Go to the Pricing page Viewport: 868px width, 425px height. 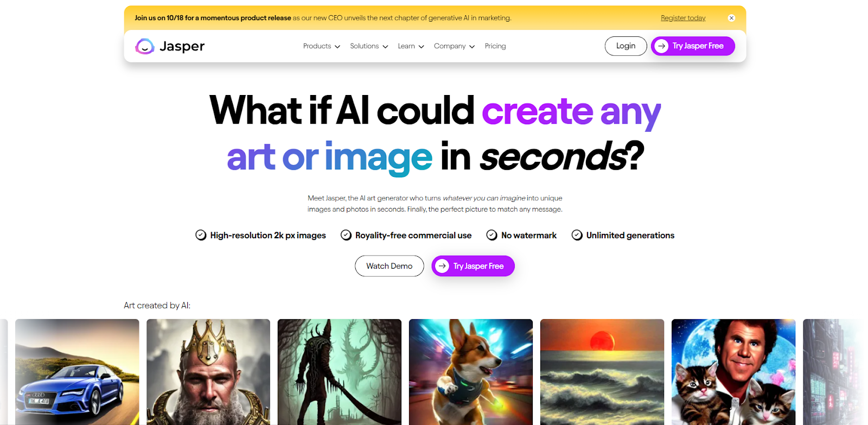[495, 46]
